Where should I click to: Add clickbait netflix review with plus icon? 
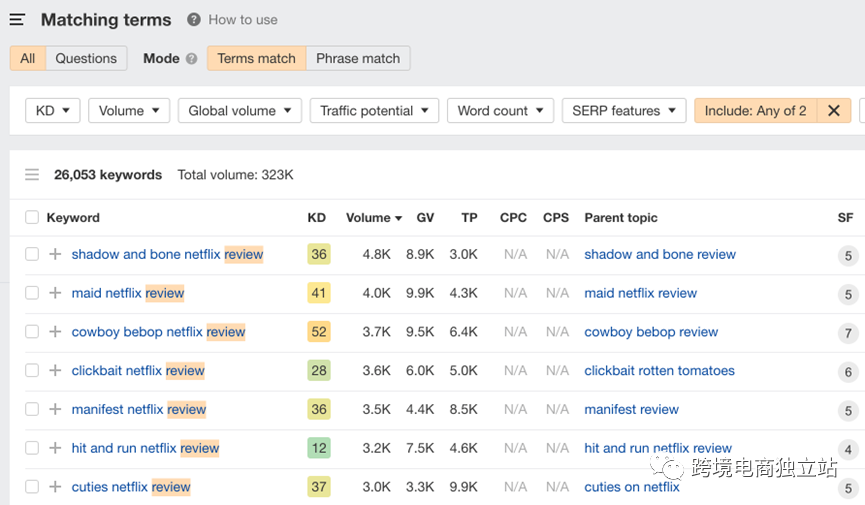[x=55, y=370]
